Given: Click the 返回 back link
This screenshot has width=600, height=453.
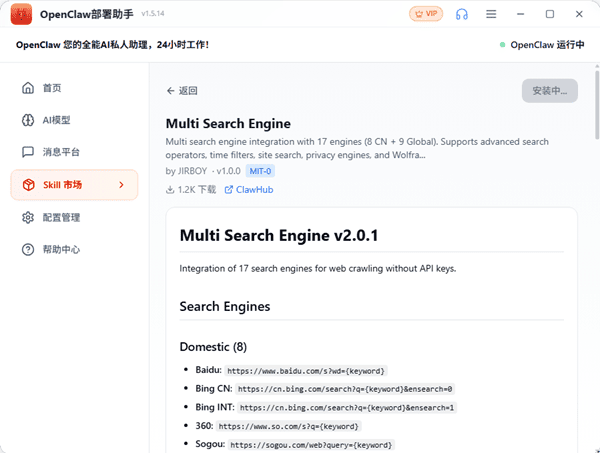Looking at the screenshot, I should coord(182,91).
